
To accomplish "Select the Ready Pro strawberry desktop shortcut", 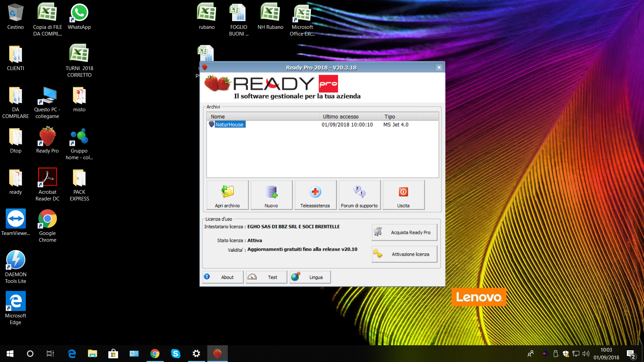I will [x=47, y=140].
